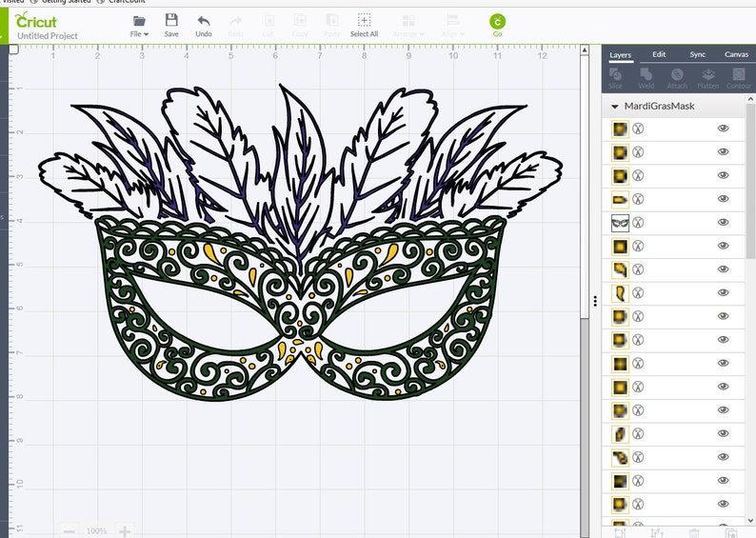This screenshot has width=756, height=538.
Task: Click the cut icon on the teardrop-shaped layer
Action: [x=638, y=293]
